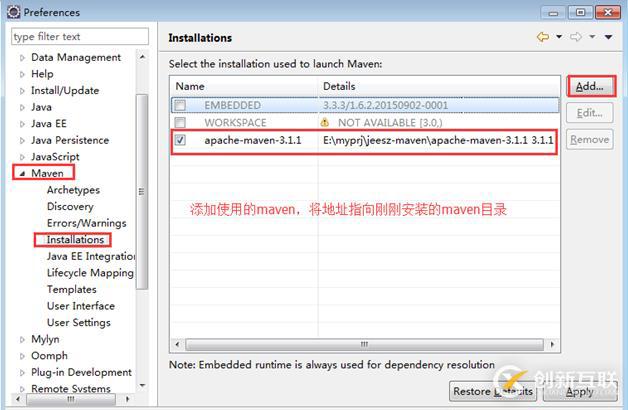Click the 3.3.3/1.6.2.20150902-0001 details cell

tap(385, 105)
